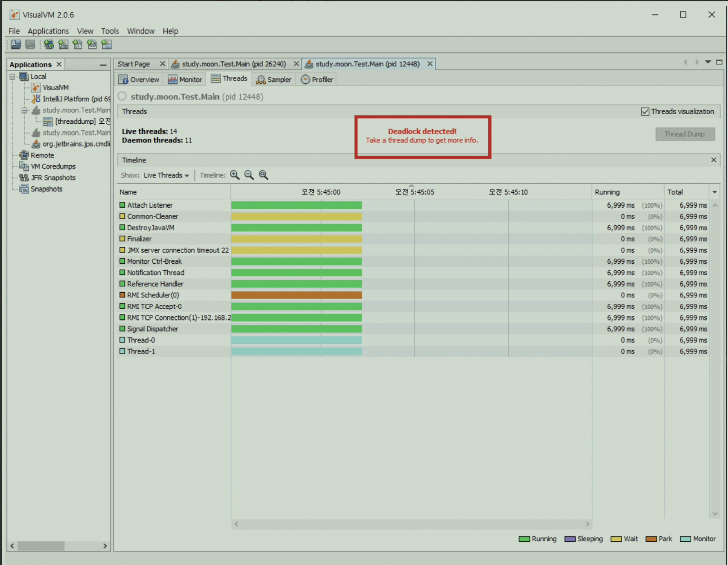This screenshot has height=565, width=728.
Task: Click the Load snapshot toolbar icon
Action: (x=16, y=44)
